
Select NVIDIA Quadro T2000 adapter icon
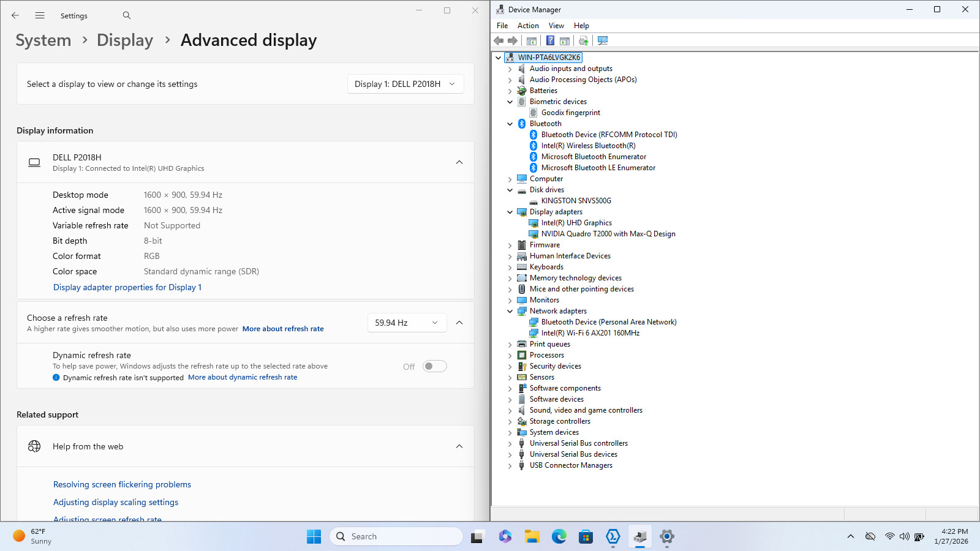click(x=533, y=234)
